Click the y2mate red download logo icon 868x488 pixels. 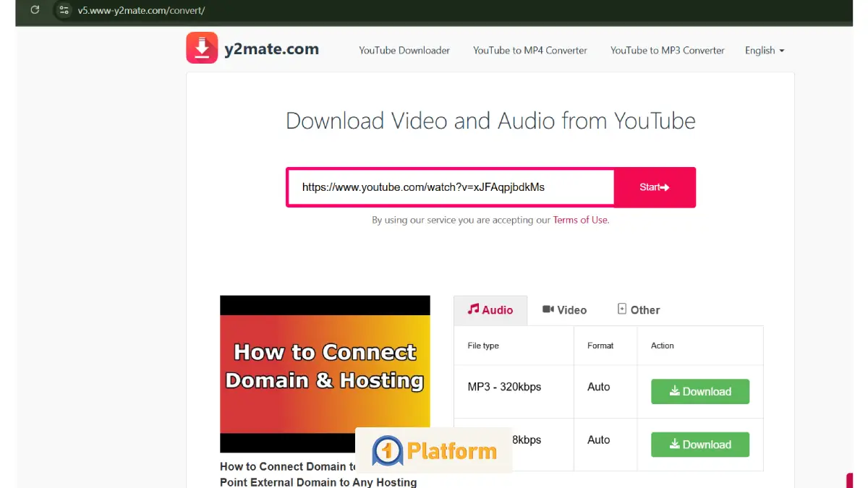coord(202,48)
